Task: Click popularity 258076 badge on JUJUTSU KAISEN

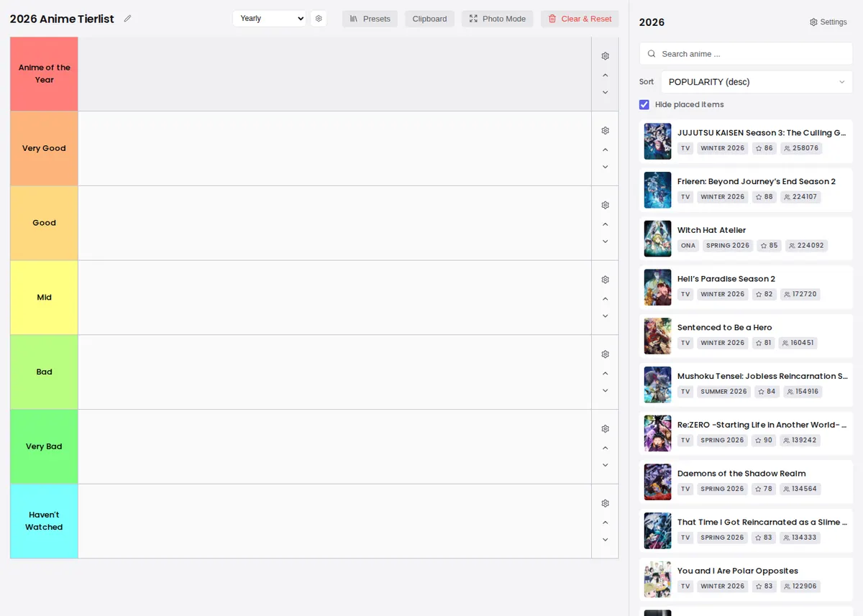Action: point(800,148)
